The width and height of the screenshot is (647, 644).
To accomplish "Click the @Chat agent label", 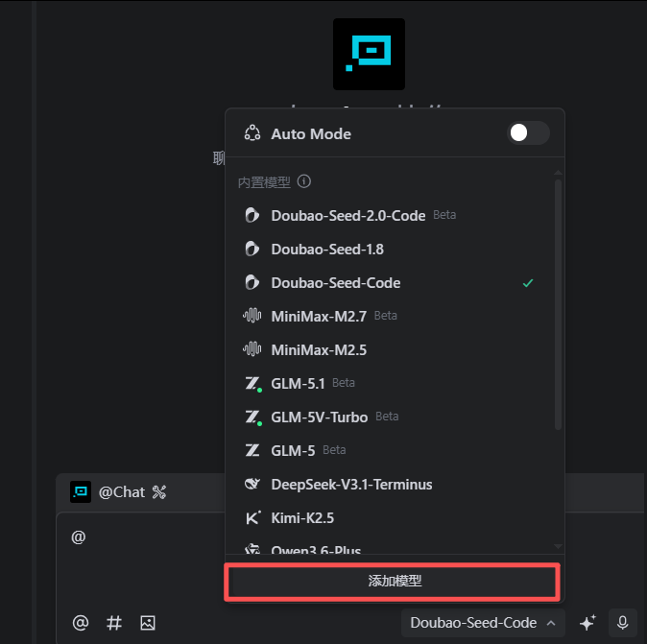I will tap(122, 492).
